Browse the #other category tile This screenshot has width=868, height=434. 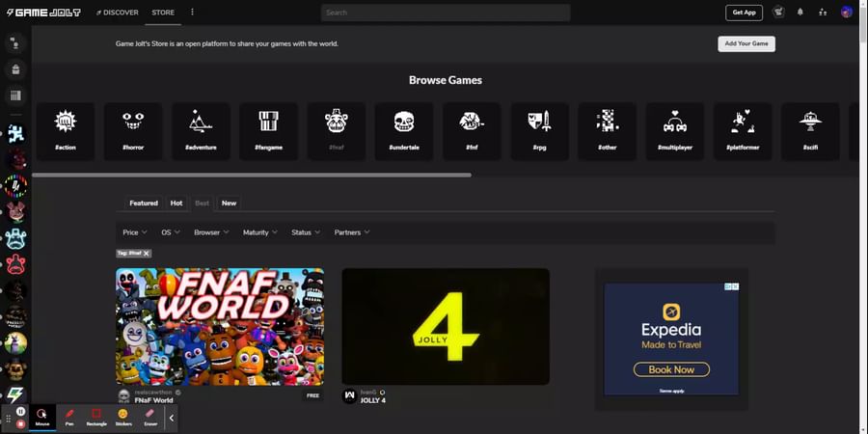(x=608, y=131)
